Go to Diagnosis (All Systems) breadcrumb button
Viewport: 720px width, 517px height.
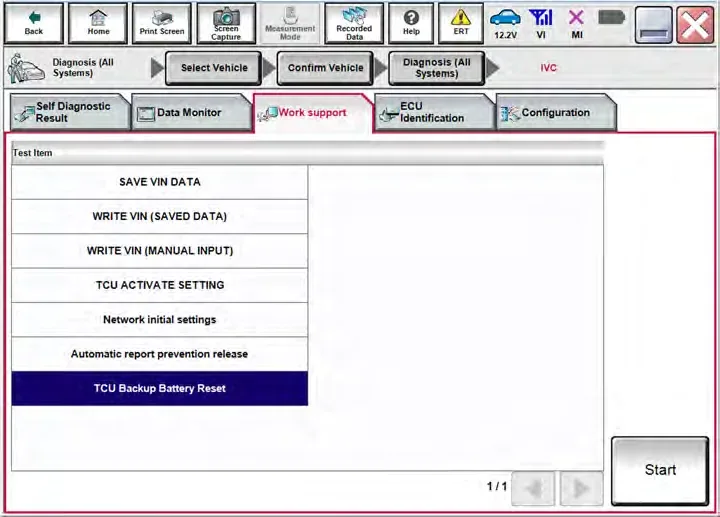point(437,68)
